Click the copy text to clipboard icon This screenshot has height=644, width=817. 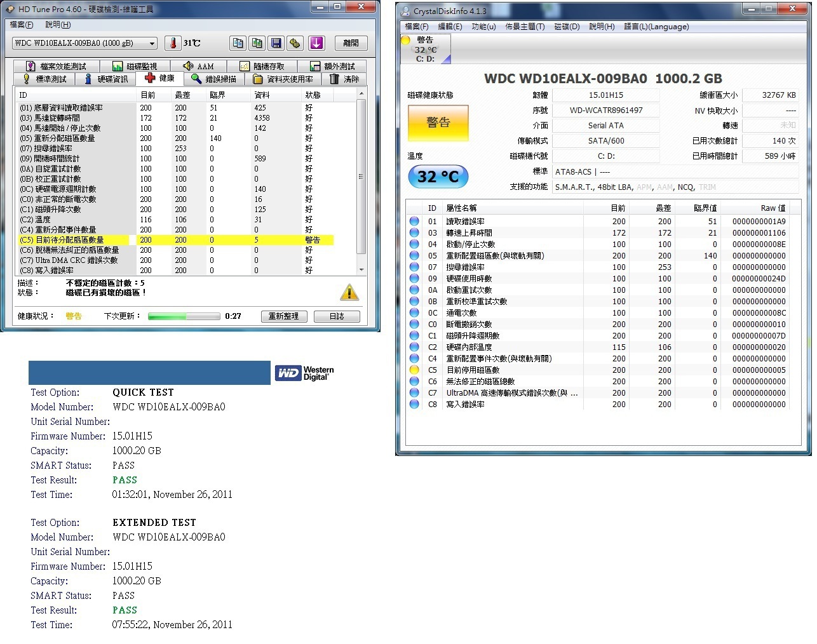pyautogui.click(x=238, y=43)
